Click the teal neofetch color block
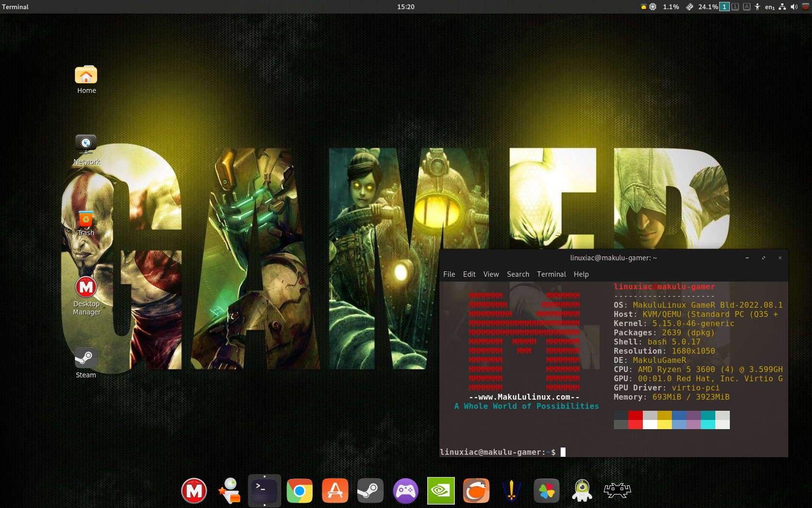 pyautogui.click(x=708, y=415)
